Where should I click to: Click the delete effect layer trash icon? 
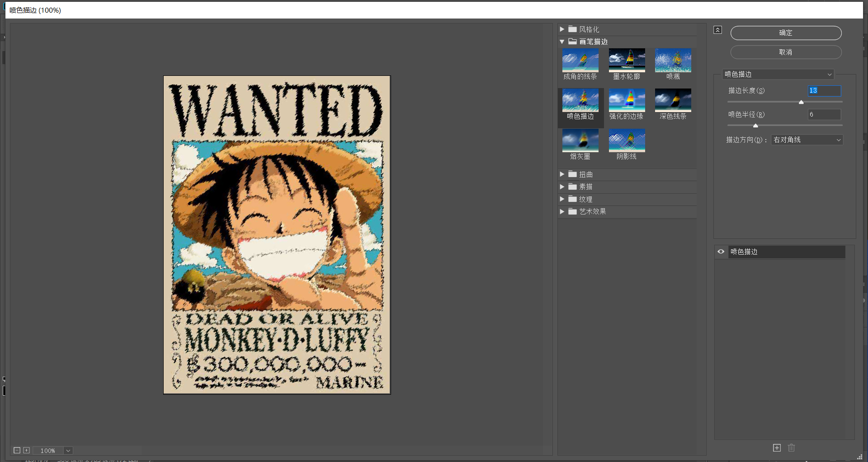point(791,448)
